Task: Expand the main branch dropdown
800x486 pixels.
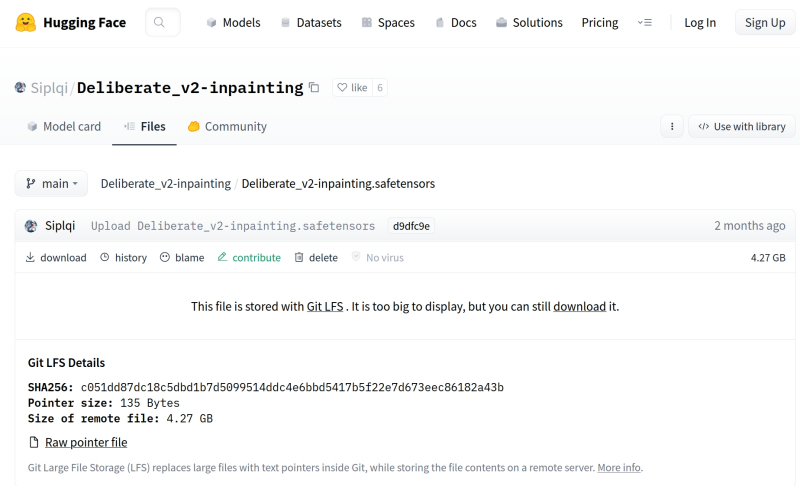Action: (x=51, y=184)
